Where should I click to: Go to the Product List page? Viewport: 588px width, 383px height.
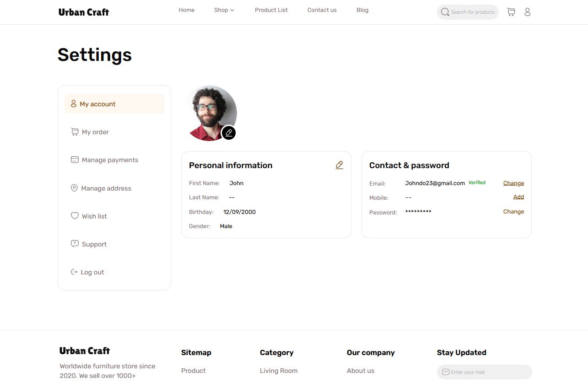coord(271,10)
